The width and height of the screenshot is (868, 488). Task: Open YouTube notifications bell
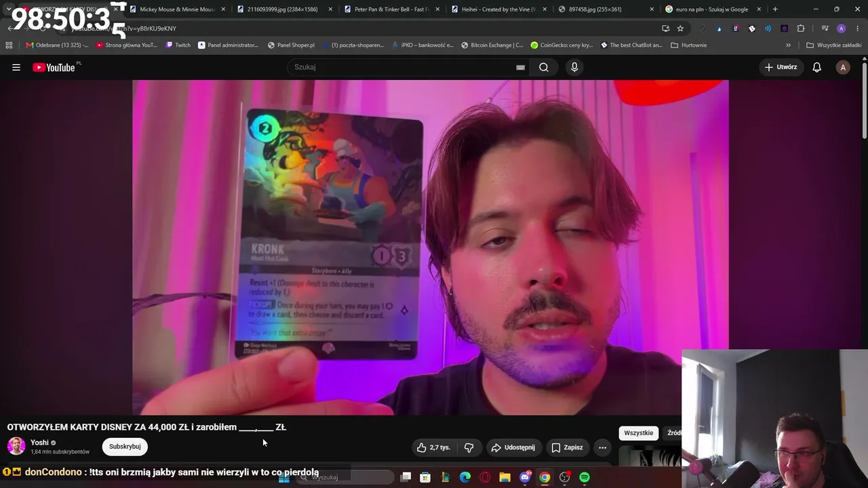817,67
